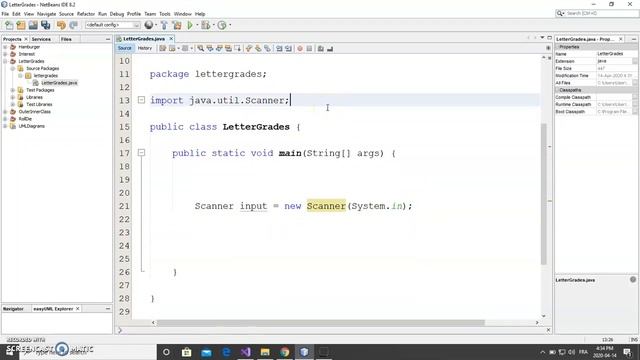Select the UMLDiagrams project
Viewport: 640px width, 360px height.
coord(31,126)
